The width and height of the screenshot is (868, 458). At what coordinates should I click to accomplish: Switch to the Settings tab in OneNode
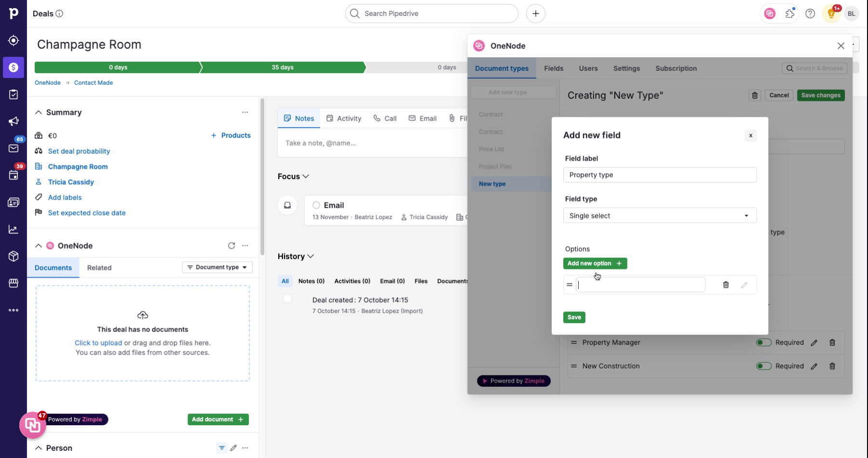(x=626, y=68)
